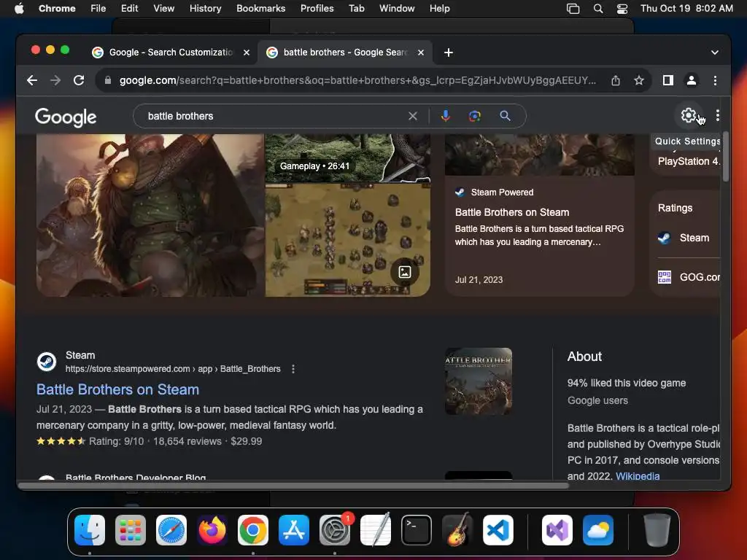The image size is (747, 560).
Task: Open Google Quick Settings gear icon
Action: [689, 115]
